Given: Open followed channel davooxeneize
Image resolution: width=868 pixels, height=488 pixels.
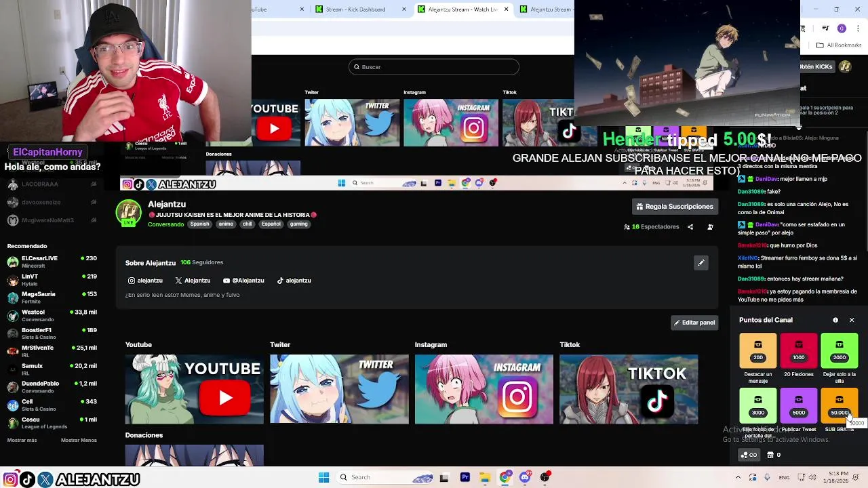Looking at the screenshot, I should [52, 202].
